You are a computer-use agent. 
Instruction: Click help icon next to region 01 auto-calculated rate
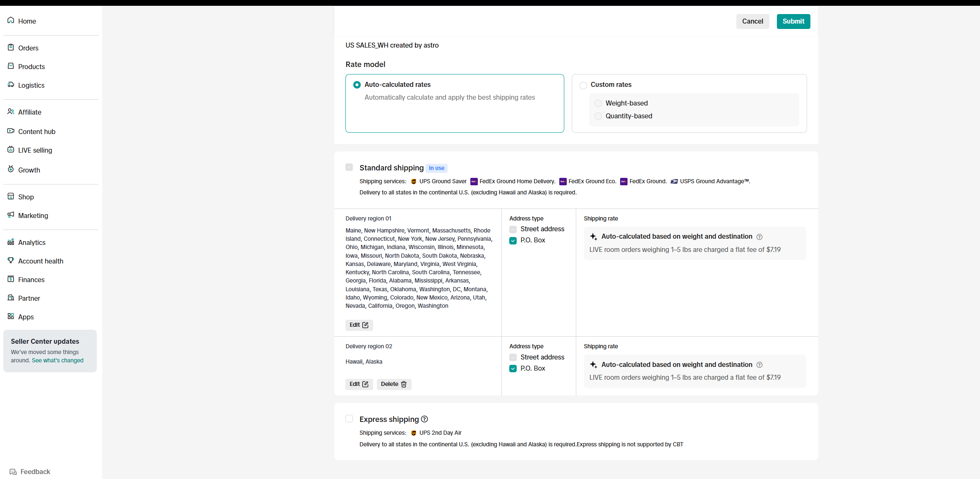(760, 237)
